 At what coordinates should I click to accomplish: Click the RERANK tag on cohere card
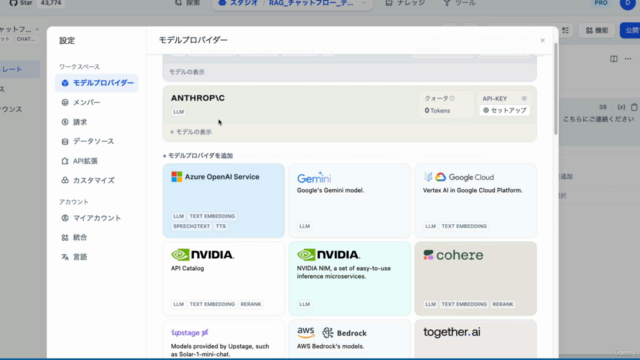(503, 304)
